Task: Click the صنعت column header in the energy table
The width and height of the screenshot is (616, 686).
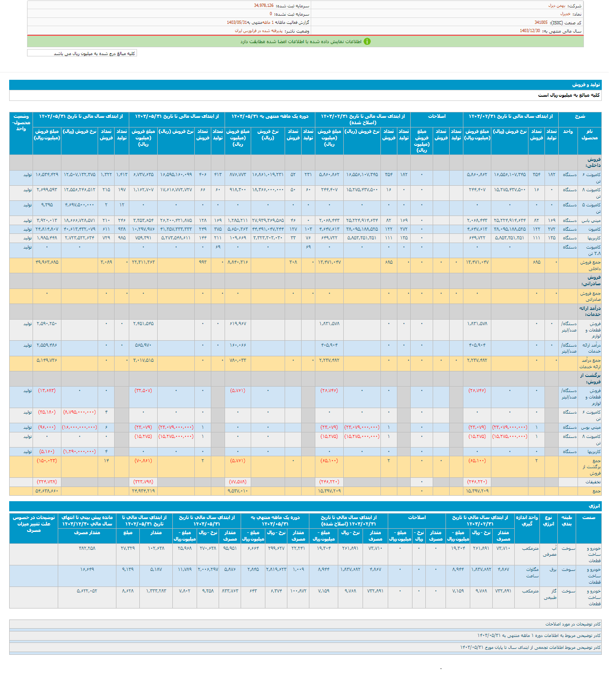Action: 588,518
